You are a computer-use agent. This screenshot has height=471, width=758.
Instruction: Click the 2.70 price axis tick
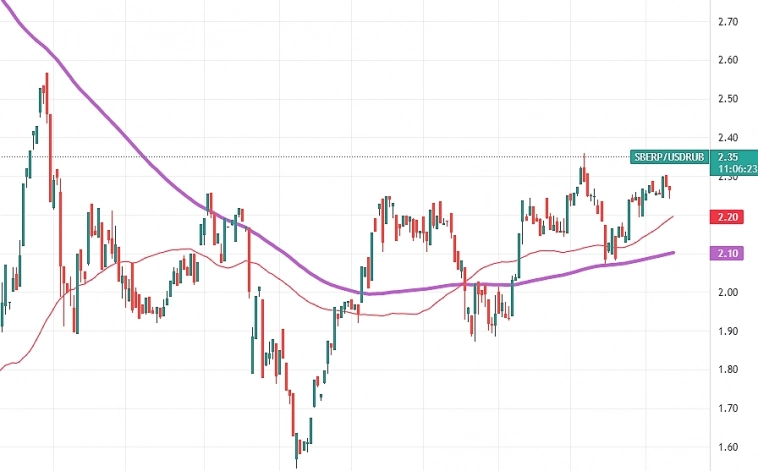(728, 21)
